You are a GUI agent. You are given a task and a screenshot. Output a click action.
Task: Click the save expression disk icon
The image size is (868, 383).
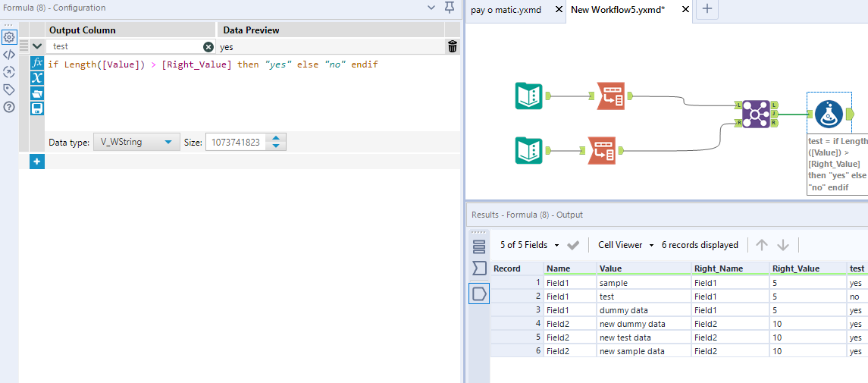(36, 108)
